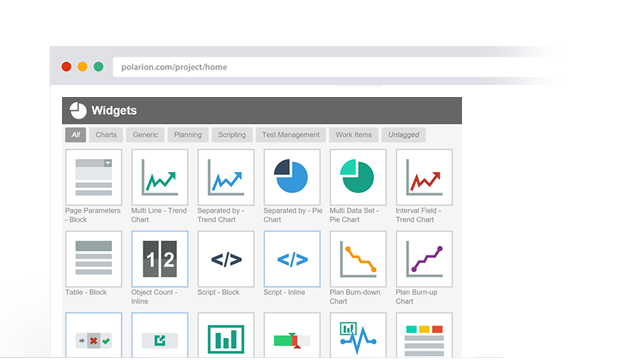Screen dimensions: 640x360
Task: Pick the Table - Block widget icon
Action: coord(93,259)
